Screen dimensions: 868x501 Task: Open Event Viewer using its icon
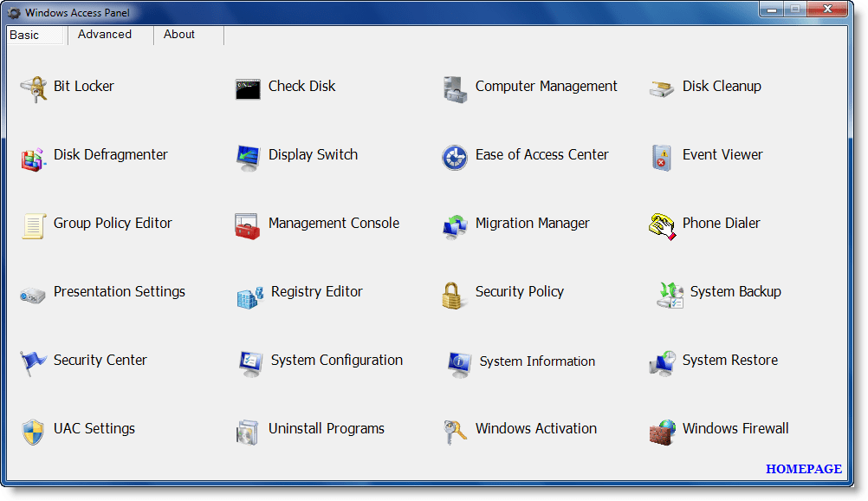coord(662,157)
